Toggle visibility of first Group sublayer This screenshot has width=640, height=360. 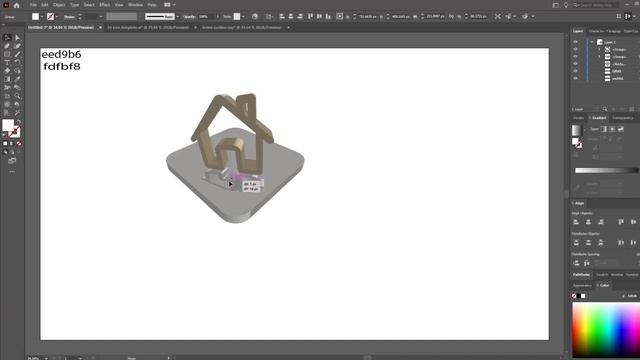pos(576,49)
